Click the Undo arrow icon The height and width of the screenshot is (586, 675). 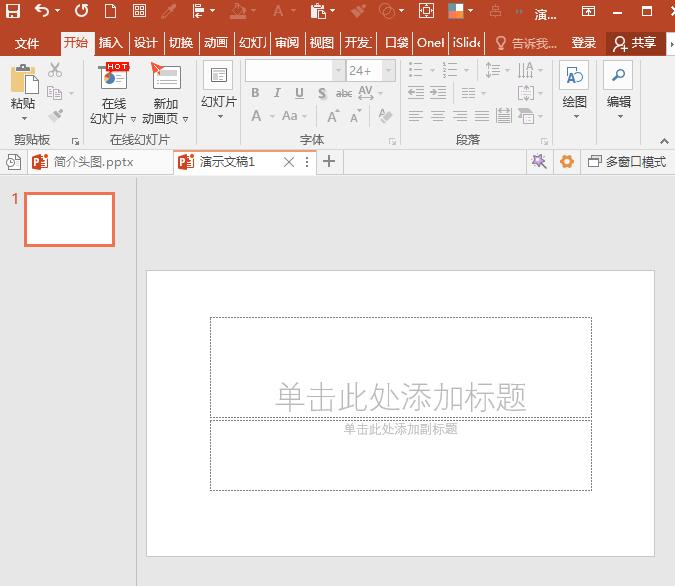[x=41, y=11]
